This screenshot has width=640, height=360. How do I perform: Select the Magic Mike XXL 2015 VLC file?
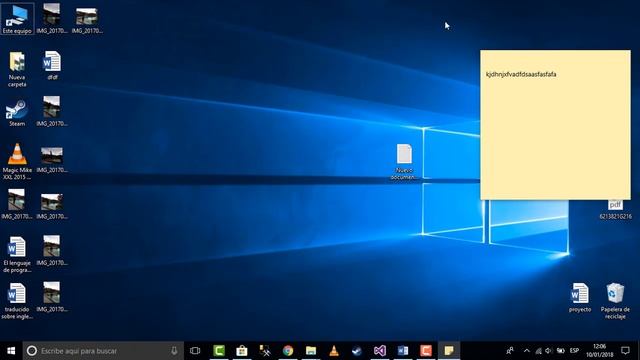click(x=17, y=162)
